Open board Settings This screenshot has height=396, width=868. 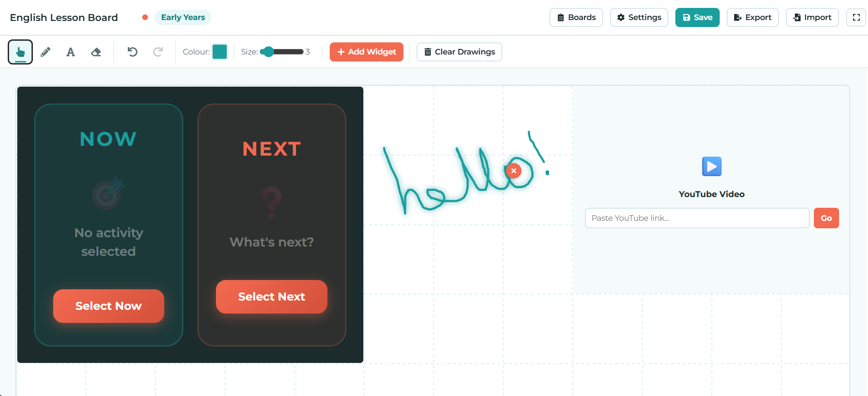pyautogui.click(x=639, y=17)
